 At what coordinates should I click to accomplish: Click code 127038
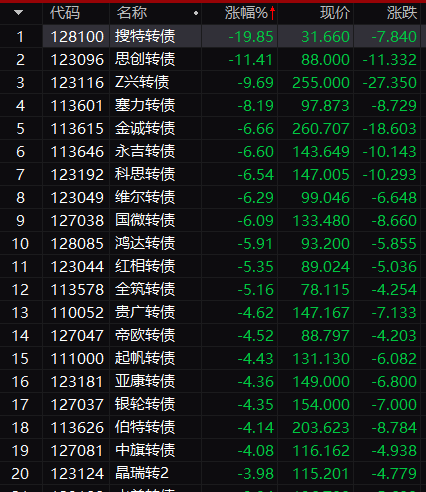(x=77, y=221)
